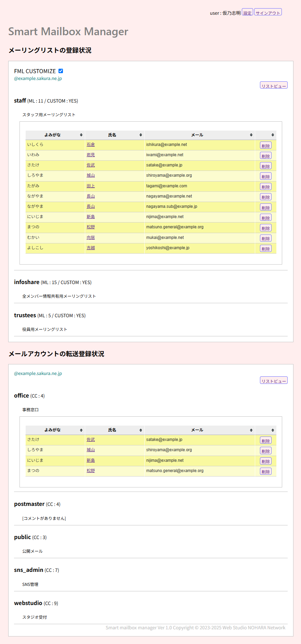Open the 岩見 name link
301x644 pixels.
click(91, 155)
